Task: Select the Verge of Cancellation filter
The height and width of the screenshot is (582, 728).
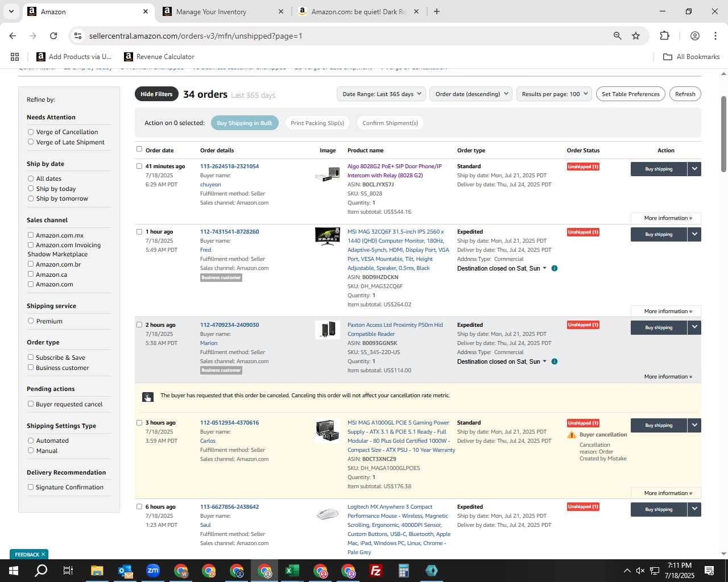Action: 31,132
